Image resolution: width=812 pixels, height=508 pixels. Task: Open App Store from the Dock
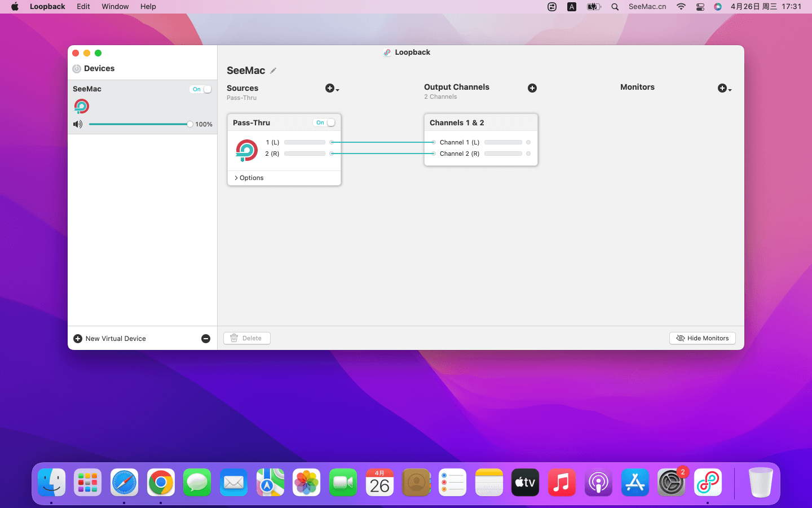[x=635, y=483]
